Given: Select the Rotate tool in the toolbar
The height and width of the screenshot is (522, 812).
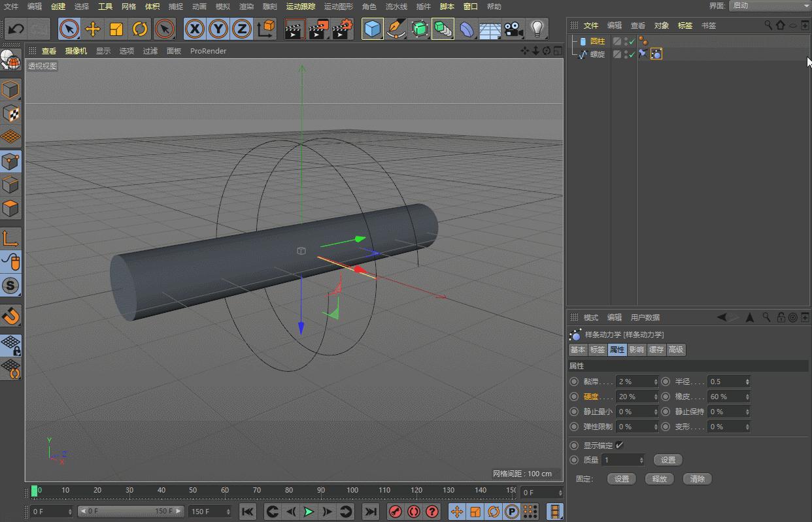Looking at the screenshot, I should (x=140, y=29).
